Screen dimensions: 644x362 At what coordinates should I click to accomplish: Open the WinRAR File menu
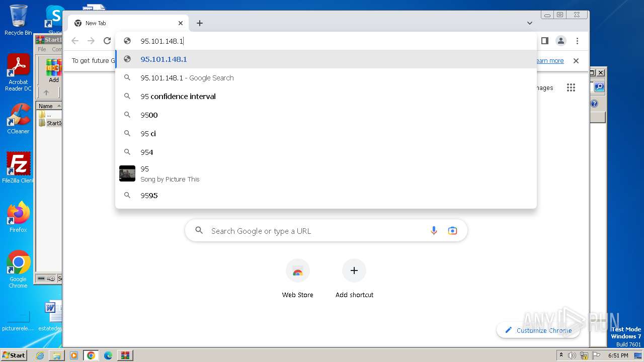(x=42, y=49)
